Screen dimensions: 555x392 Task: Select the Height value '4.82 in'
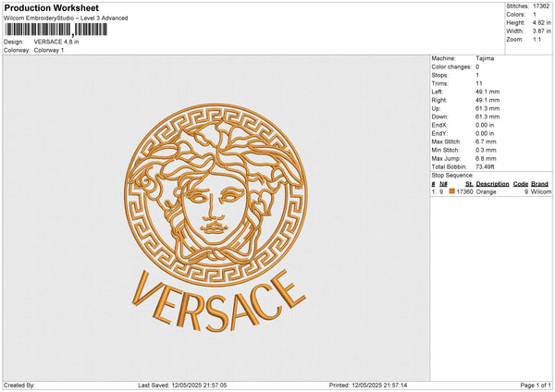click(542, 22)
